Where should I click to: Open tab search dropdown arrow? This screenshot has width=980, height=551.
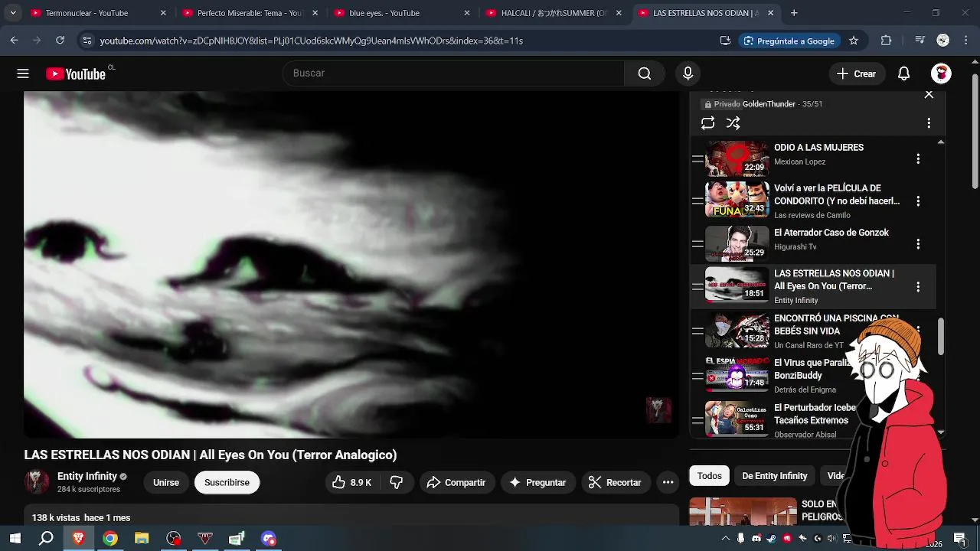pos(12,13)
